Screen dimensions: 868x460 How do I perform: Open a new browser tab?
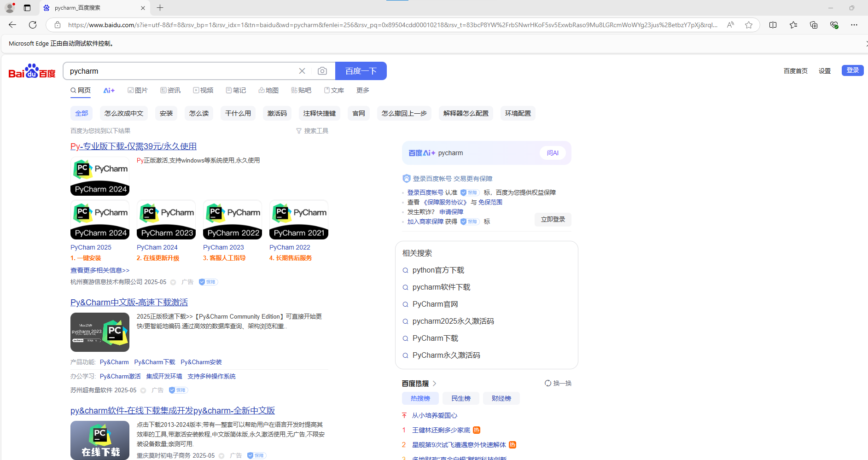[160, 8]
